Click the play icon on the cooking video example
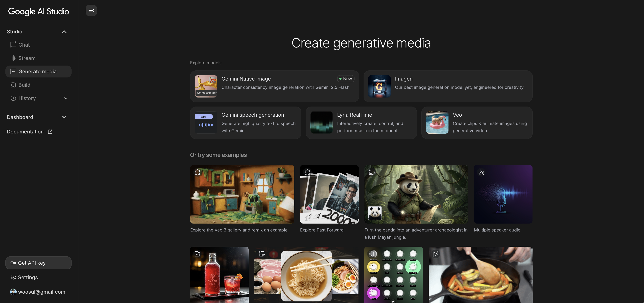This screenshot has width=644, height=303. click(x=436, y=254)
